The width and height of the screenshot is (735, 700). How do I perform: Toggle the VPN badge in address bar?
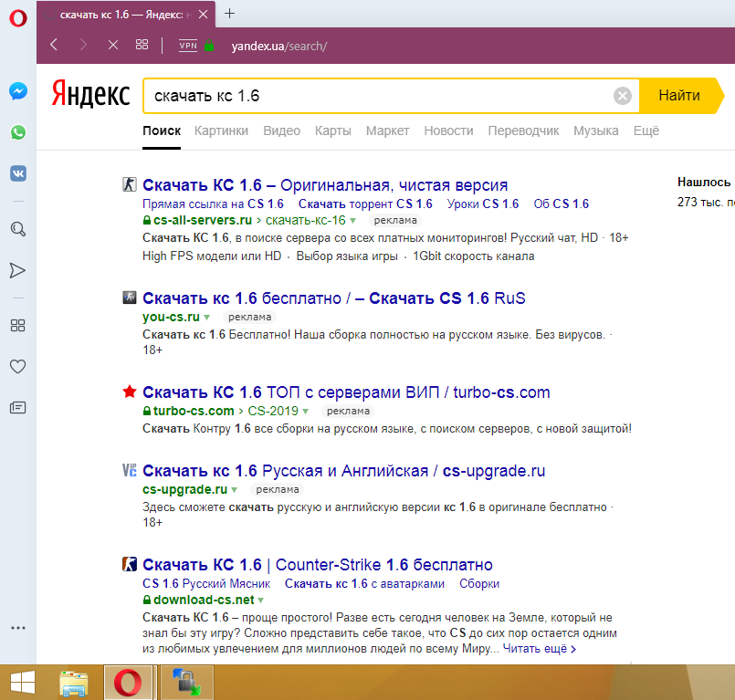click(x=188, y=46)
